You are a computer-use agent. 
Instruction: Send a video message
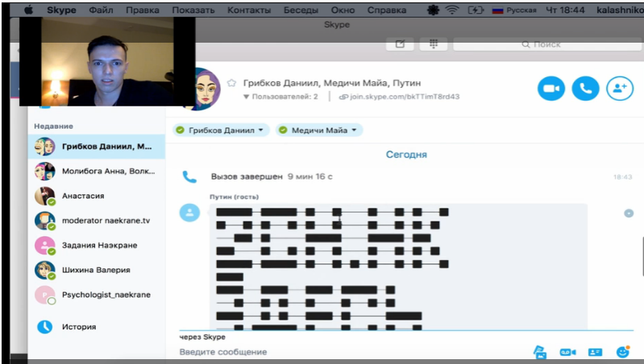click(567, 352)
